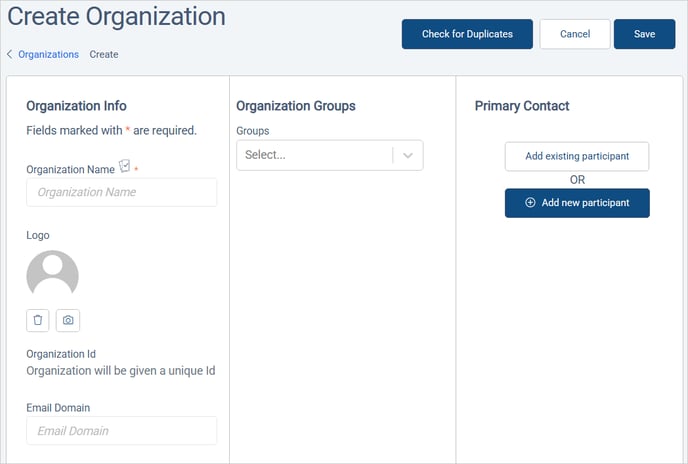Click the Organization Info heading
Screen dimensions: 688x464
[x=76, y=106]
